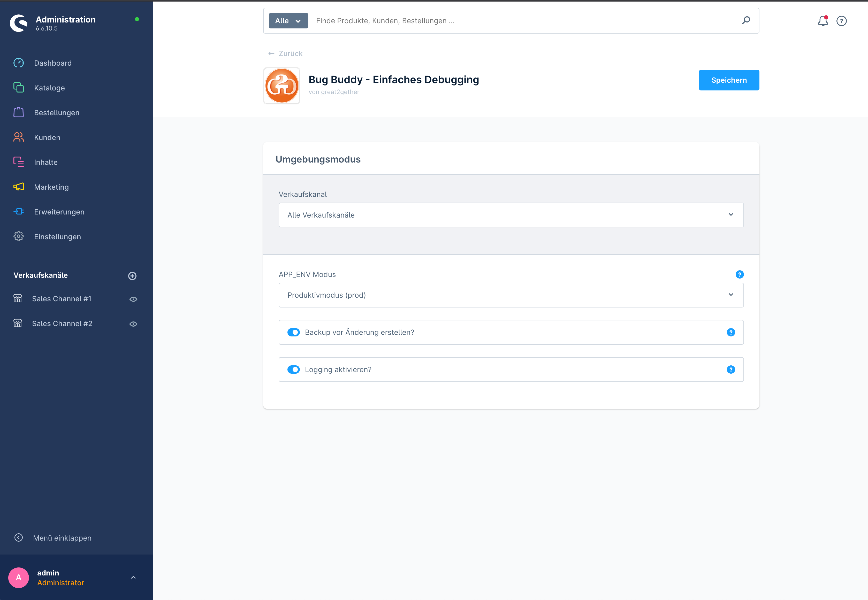This screenshot has height=600, width=868.
Task: Click the Shopware logo icon
Action: pos(18,23)
